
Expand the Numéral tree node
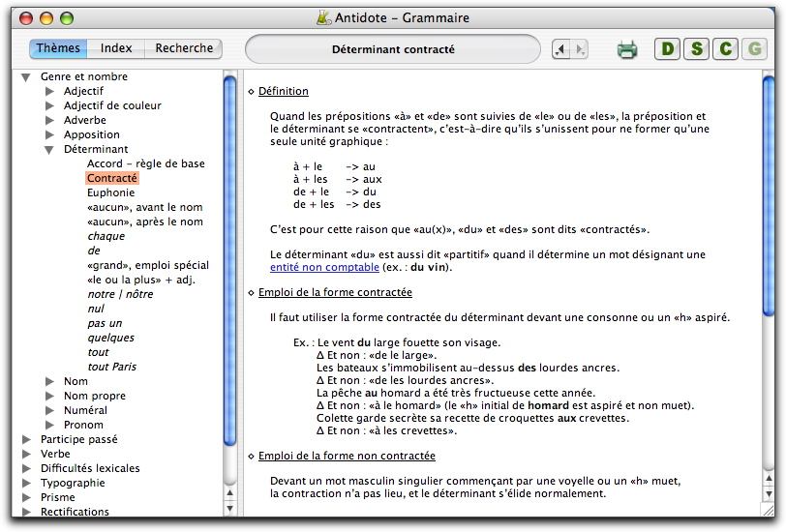pos(49,410)
